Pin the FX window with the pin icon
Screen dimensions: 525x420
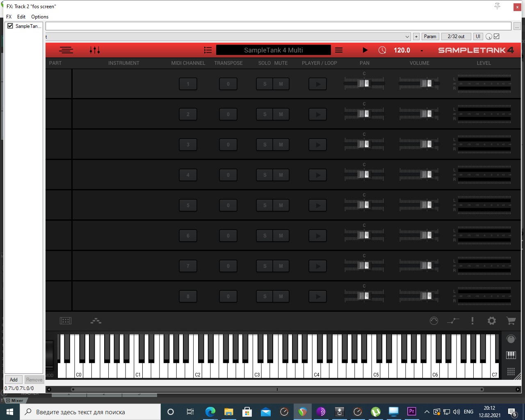[497, 6]
